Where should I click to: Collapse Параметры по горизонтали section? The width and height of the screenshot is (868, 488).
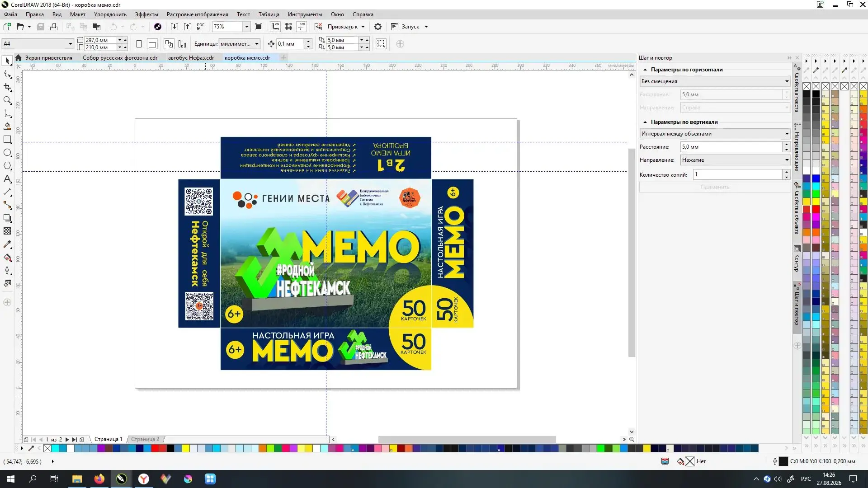point(645,70)
